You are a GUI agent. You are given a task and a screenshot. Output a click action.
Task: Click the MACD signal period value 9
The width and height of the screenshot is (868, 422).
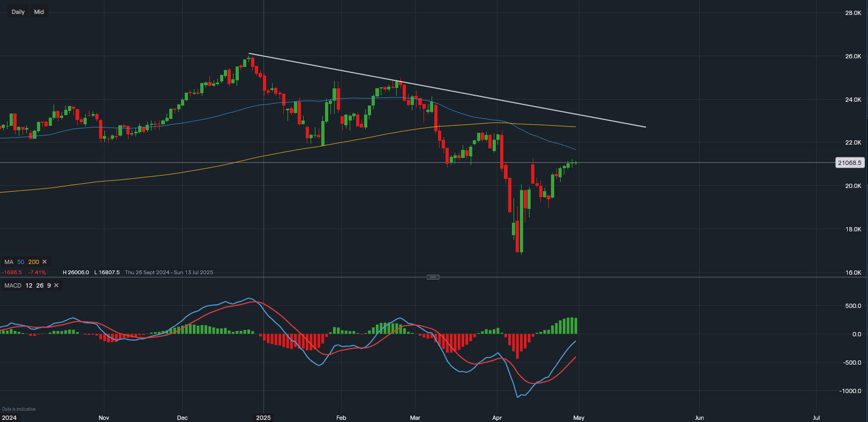(x=49, y=285)
